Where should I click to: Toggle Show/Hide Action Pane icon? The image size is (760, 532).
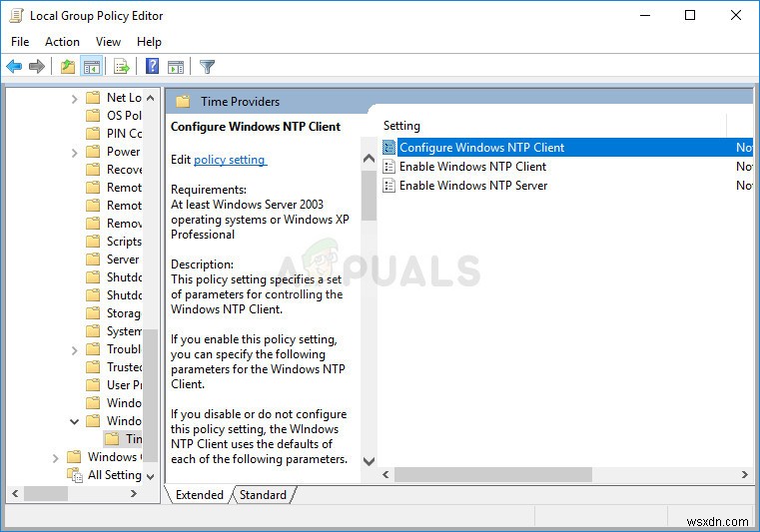pyautogui.click(x=176, y=67)
